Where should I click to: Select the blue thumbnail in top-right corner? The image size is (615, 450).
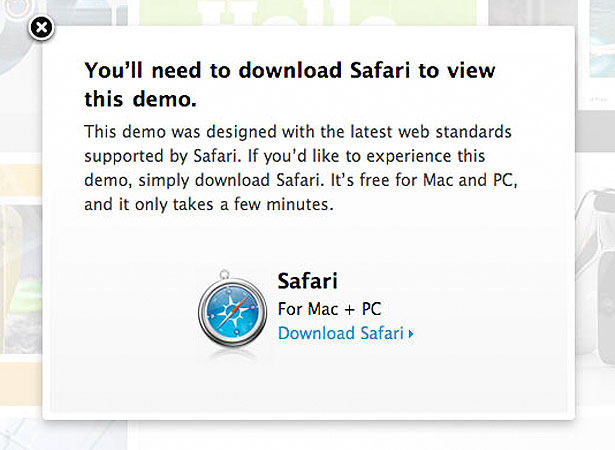(602, 38)
